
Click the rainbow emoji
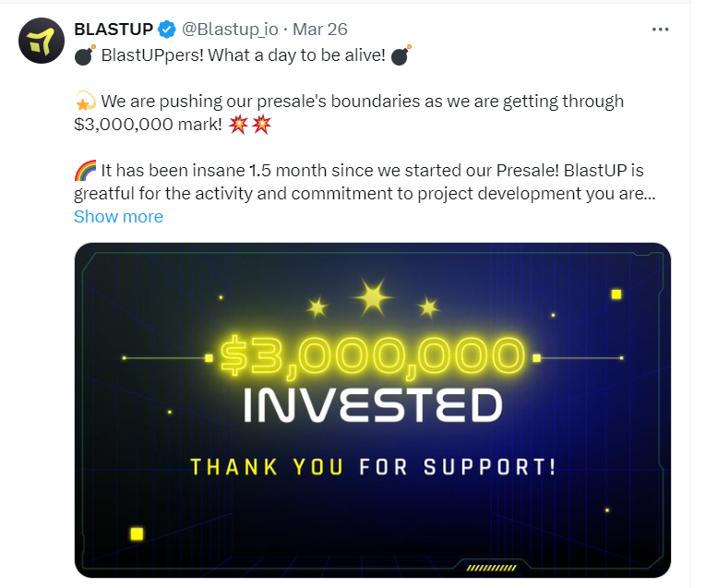click(x=85, y=171)
